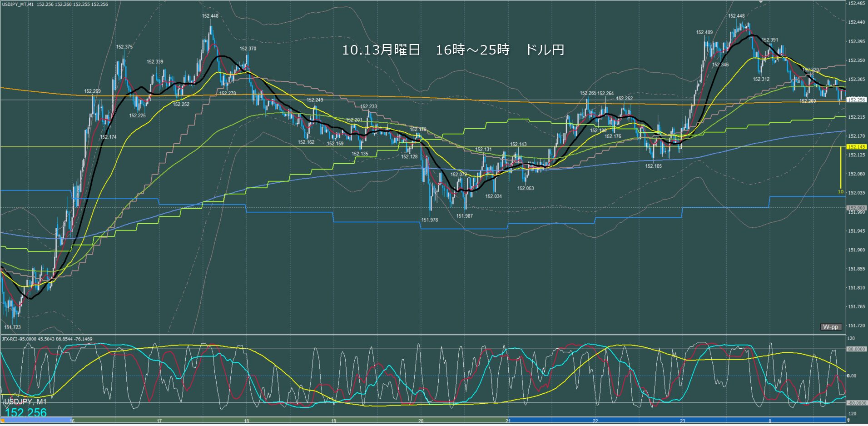
Task: Click the 152.105 low price annotation
Action: pyautogui.click(x=653, y=166)
